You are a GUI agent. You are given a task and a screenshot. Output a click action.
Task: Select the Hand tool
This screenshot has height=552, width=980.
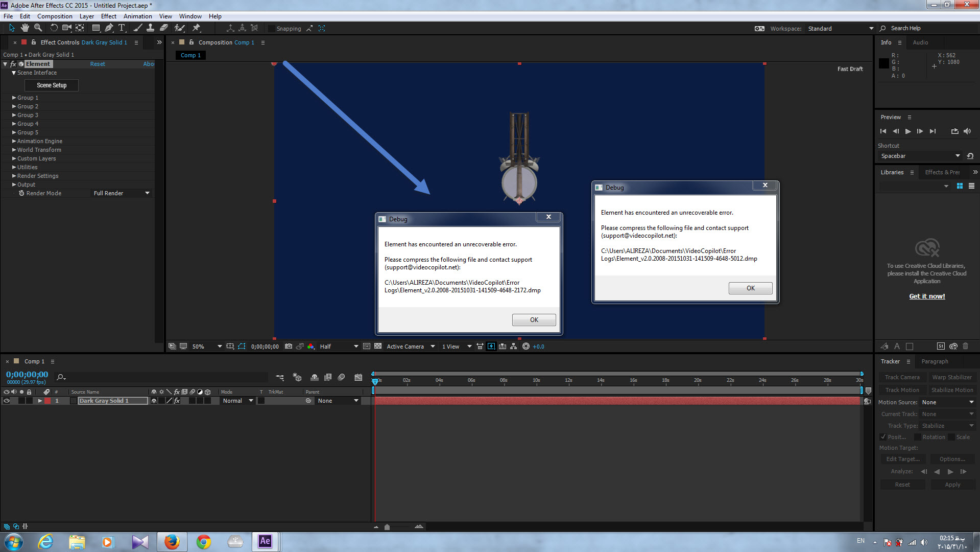tap(25, 28)
